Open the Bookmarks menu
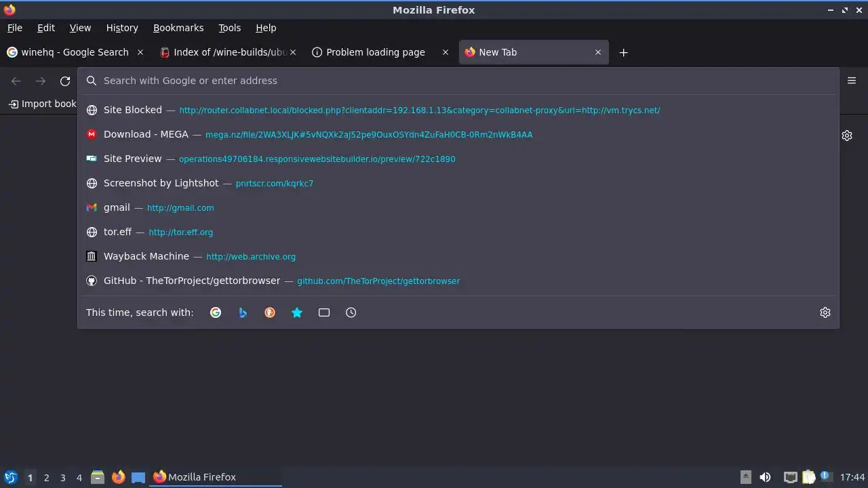This screenshot has width=868, height=488. [178, 28]
